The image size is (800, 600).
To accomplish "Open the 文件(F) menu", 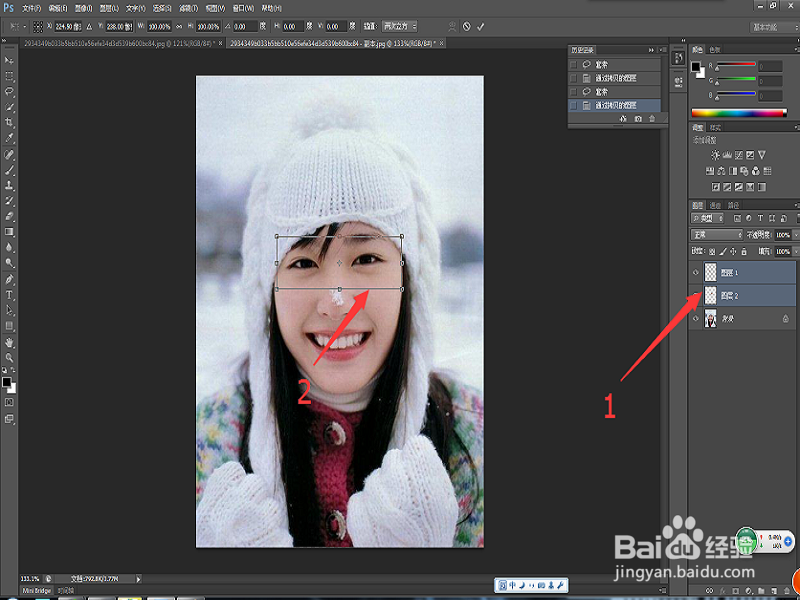I will (x=32, y=9).
